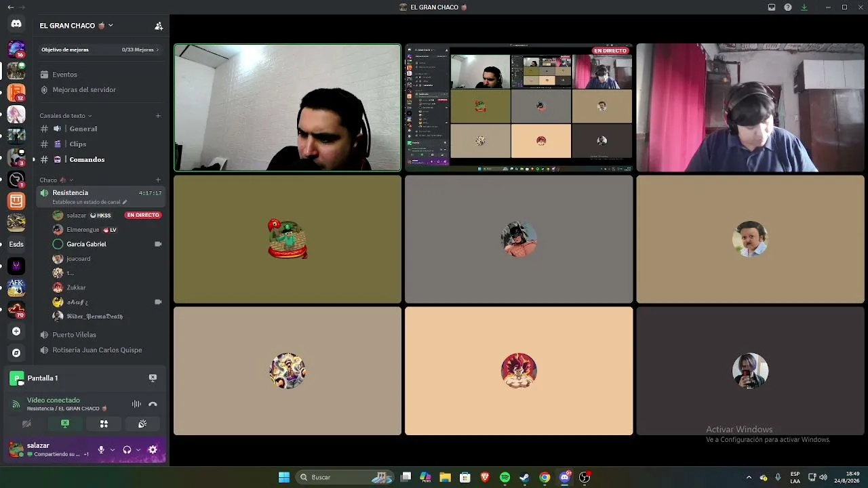The width and height of the screenshot is (868, 488).
Task: Open salazar user profile panel
Action: point(51,449)
